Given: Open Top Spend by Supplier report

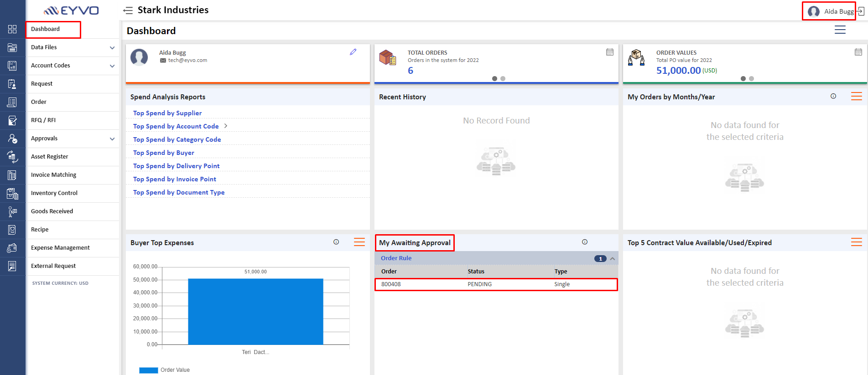Looking at the screenshot, I should click(167, 113).
